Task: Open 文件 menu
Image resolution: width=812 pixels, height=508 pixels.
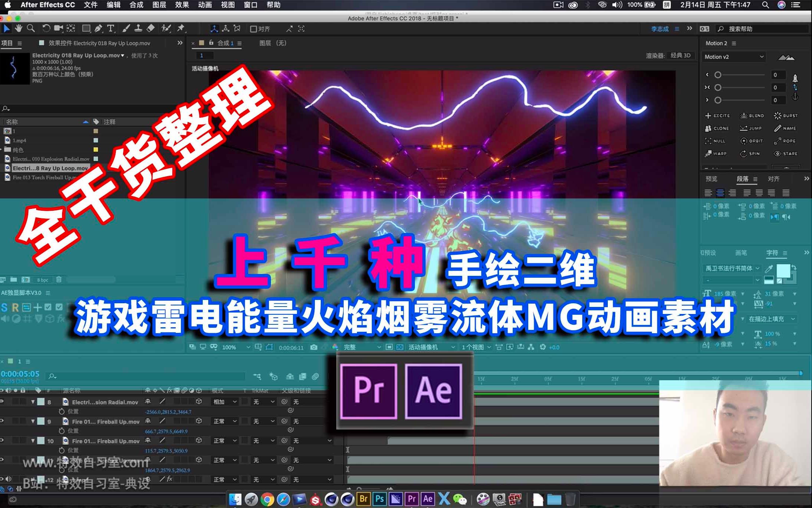Action: tap(91, 5)
